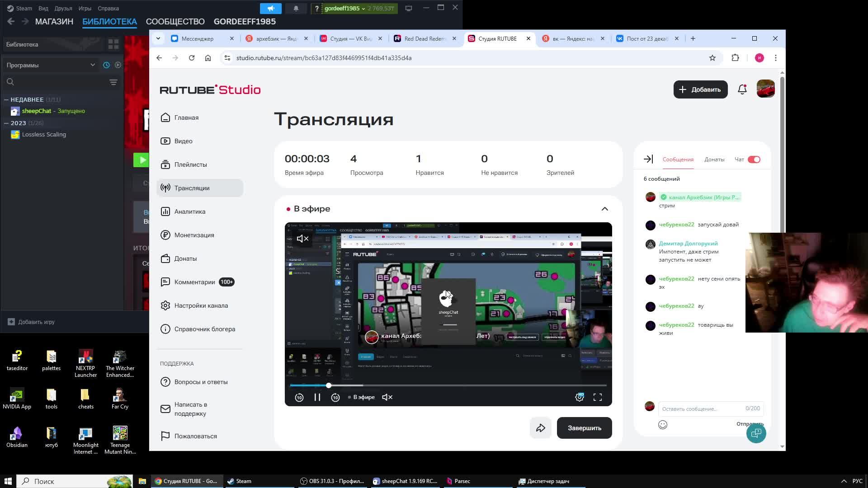
Task: Open emoji picker in chat
Action: click(x=663, y=425)
